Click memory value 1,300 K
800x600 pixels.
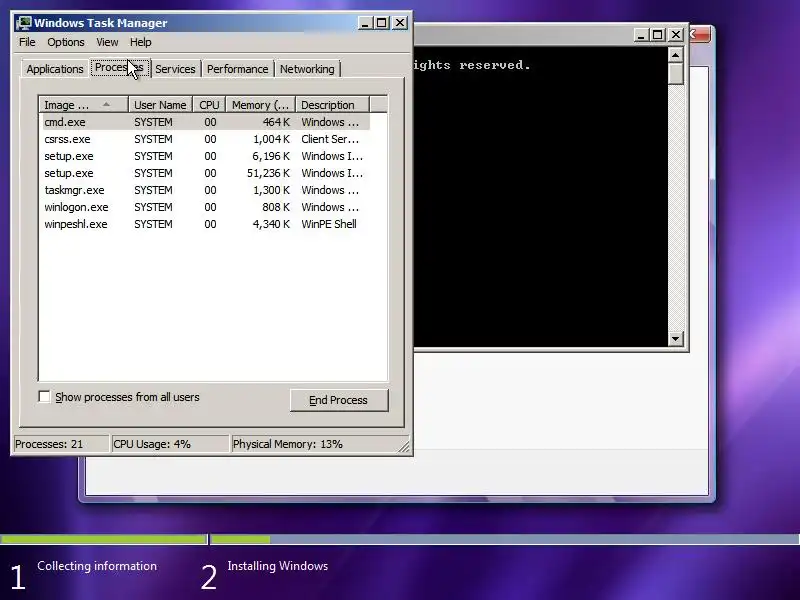tap(271, 190)
